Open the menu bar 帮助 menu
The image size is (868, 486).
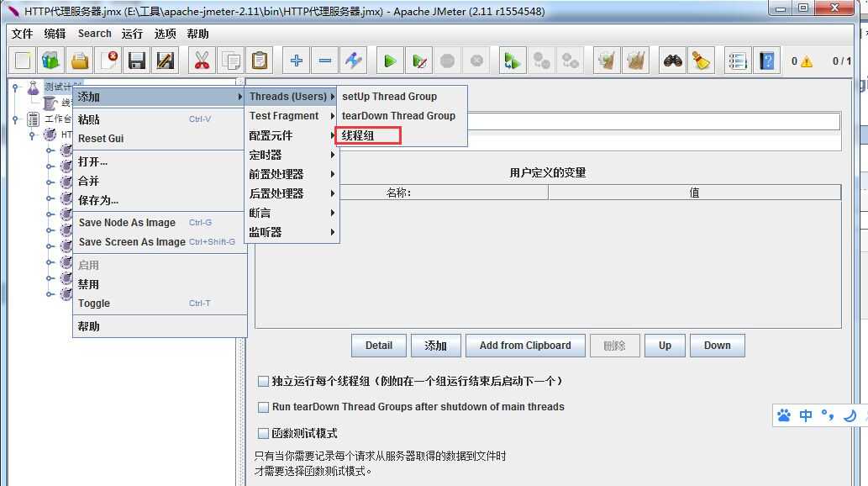197,34
